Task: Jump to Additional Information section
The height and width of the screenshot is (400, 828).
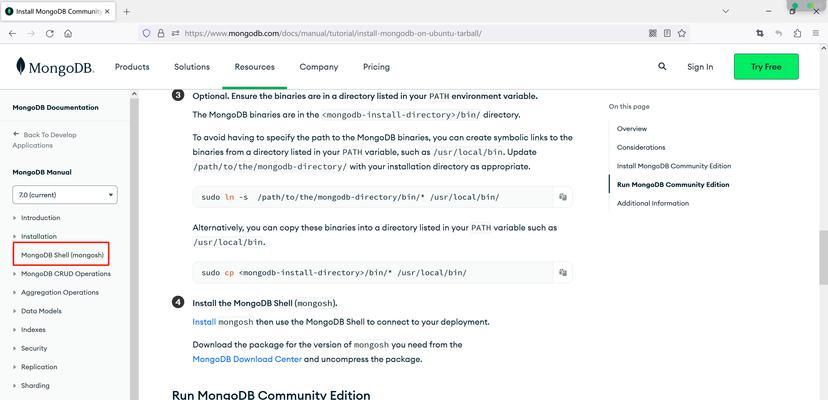Action: click(x=653, y=203)
